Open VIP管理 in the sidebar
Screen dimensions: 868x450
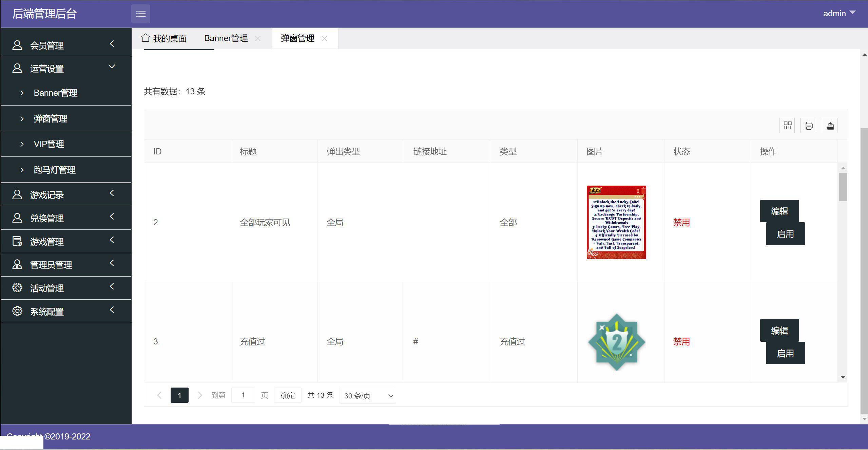49,144
